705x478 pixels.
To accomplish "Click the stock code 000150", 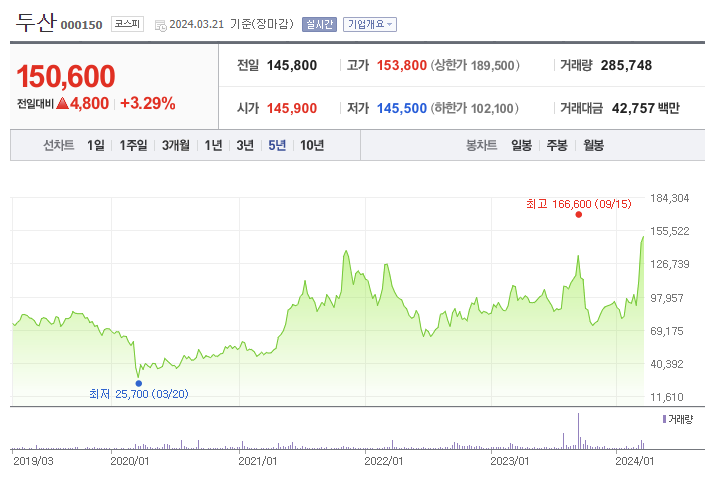I will [81, 25].
